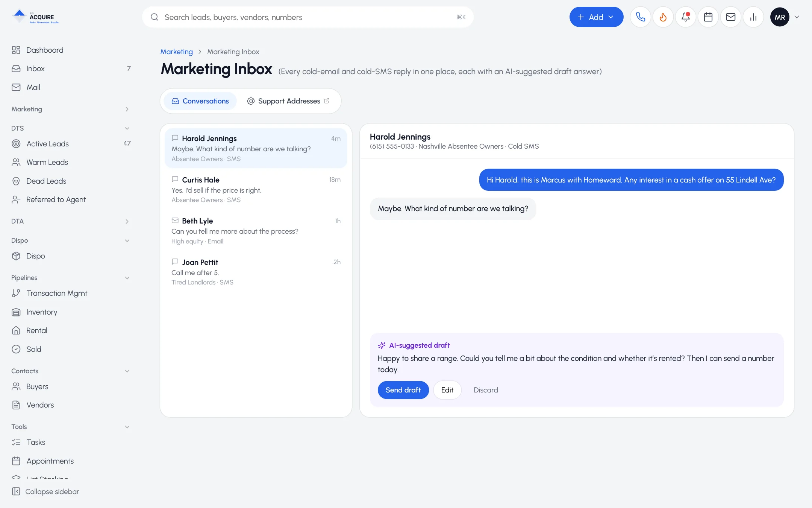Select Joan Pettit conversation
812x508 pixels.
click(256, 272)
